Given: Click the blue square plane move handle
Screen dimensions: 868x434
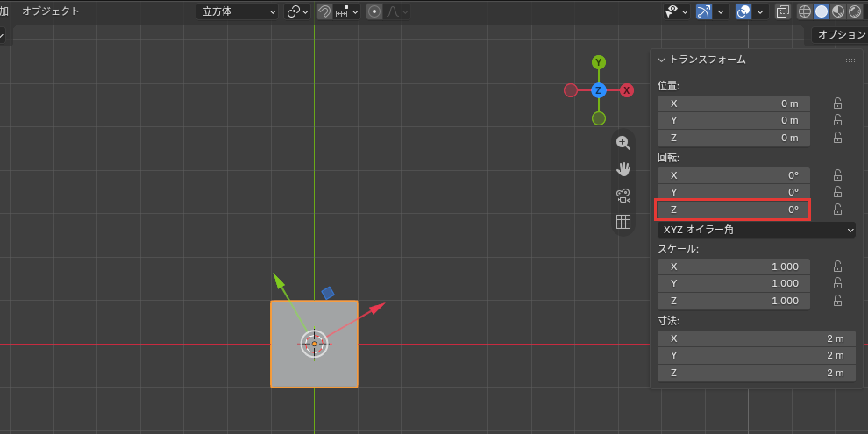Looking at the screenshot, I should (328, 293).
